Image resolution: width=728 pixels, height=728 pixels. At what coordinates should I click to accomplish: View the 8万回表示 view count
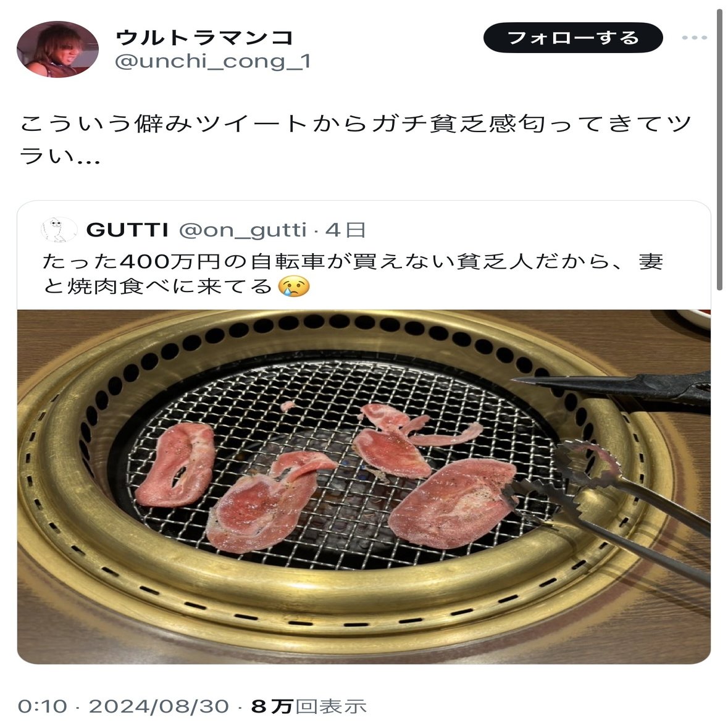pyautogui.click(x=309, y=706)
